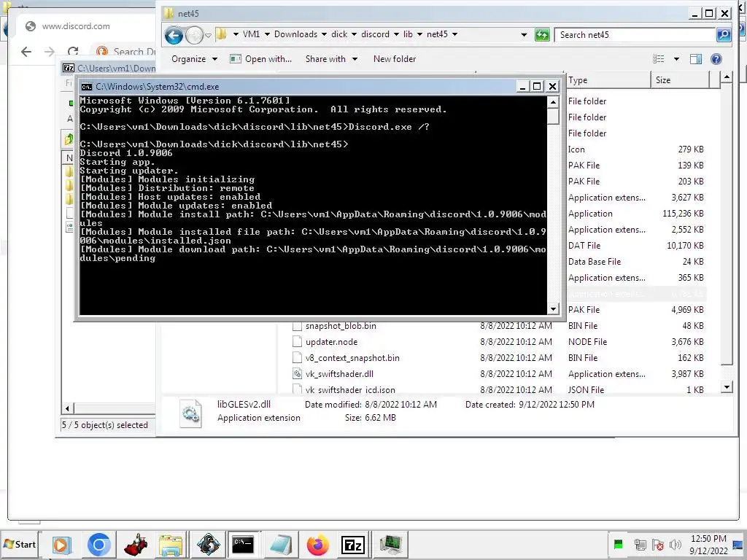Switch to the cmd taskbar button
Viewport: 747px width, 560px height.
(243, 544)
